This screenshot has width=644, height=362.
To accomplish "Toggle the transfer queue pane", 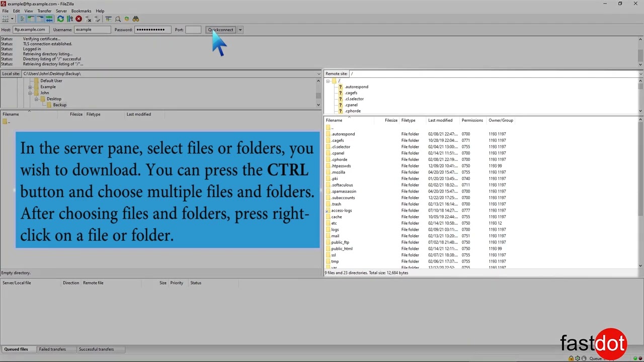I will 50,19.
